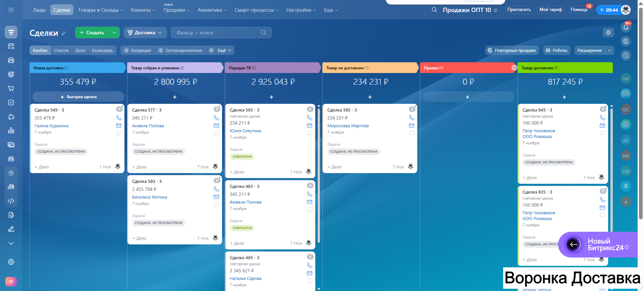Open the Продажи menu in the top bar

click(x=176, y=10)
